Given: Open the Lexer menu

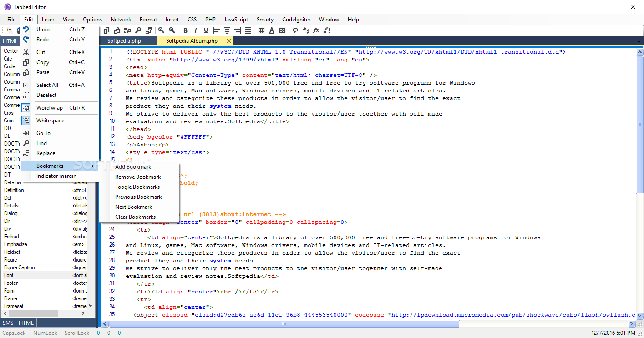Looking at the screenshot, I should point(48,20).
